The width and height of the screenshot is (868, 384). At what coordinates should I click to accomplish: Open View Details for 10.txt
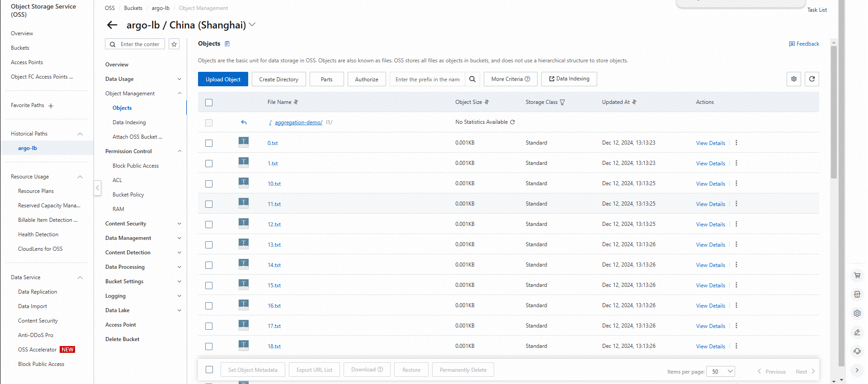pos(711,184)
